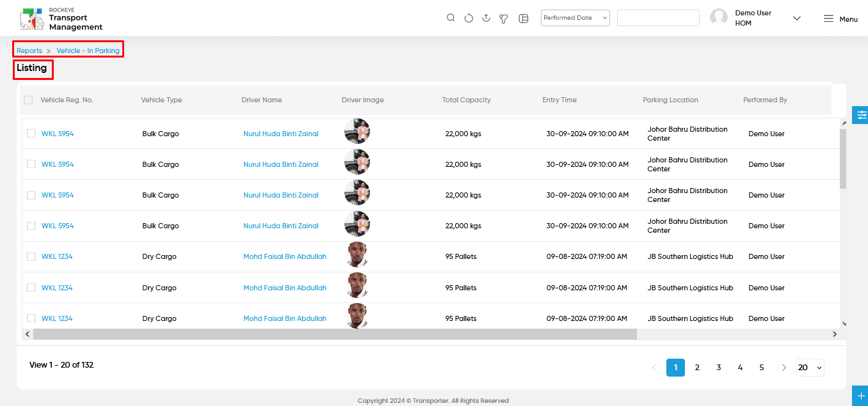The width and height of the screenshot is (868, 406).
Task: Go to page 2
Action: (x=697, y=368)
